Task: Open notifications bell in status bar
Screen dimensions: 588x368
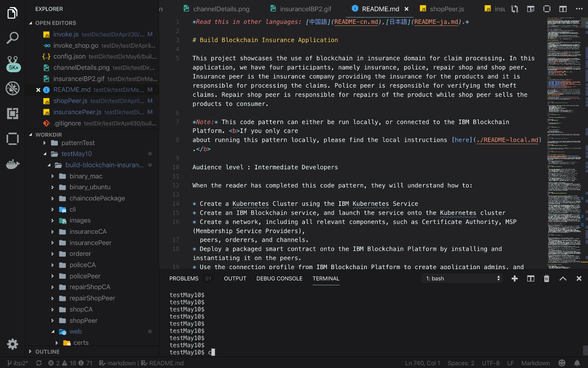Action: [577, 363]
